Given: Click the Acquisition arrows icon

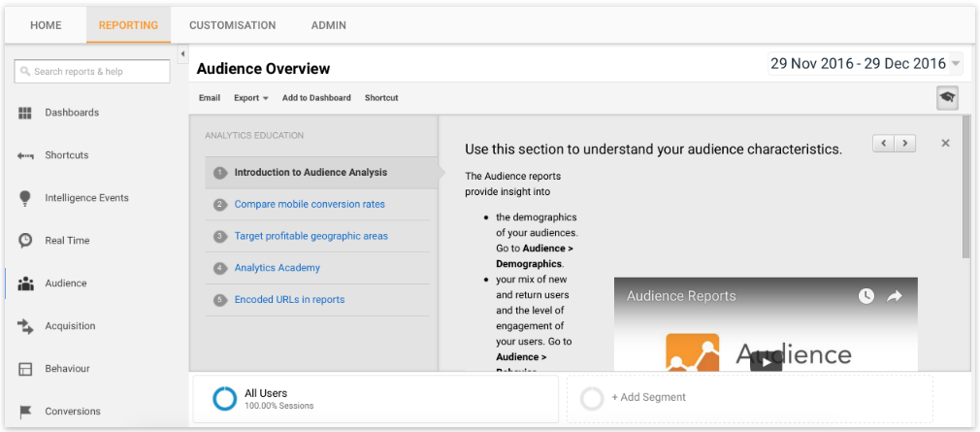Looking at the screenshot, I should coord(25,326).
